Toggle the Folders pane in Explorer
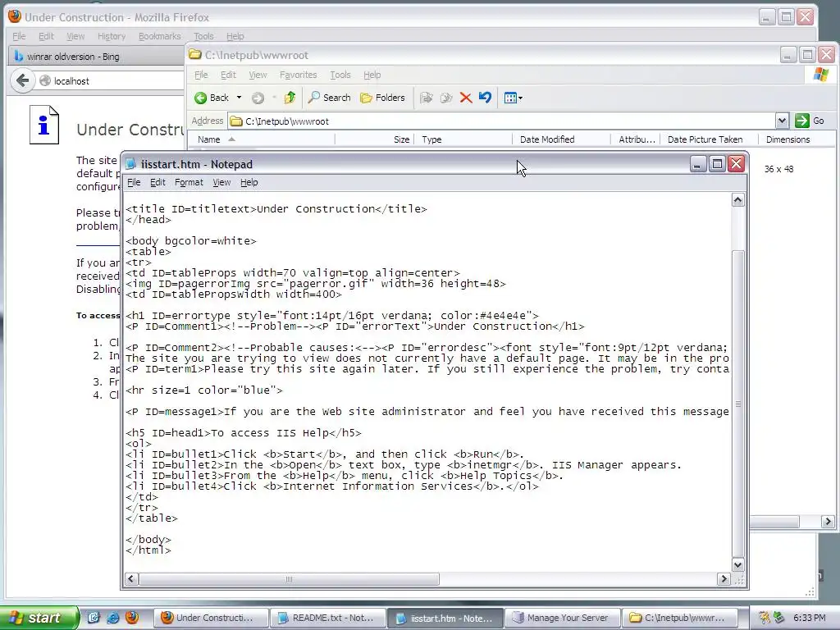This screenshot has width=840, height=630. click(x=382, y=98)
